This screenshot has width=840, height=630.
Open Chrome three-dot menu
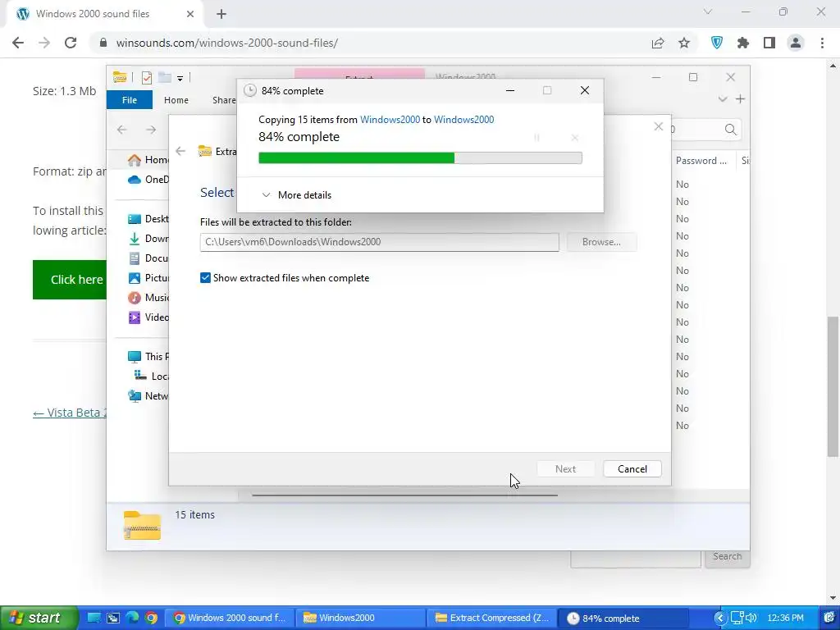pos(822,43)
